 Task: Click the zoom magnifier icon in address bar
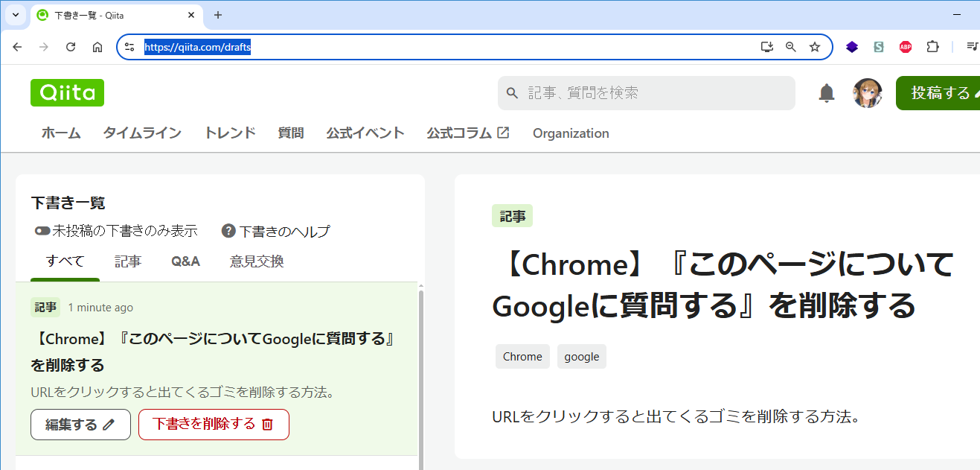[x=791, y=47]
